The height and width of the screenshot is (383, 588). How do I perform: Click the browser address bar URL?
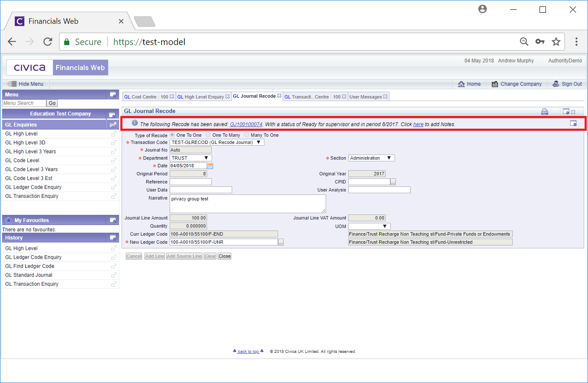(x=149, y=42)
